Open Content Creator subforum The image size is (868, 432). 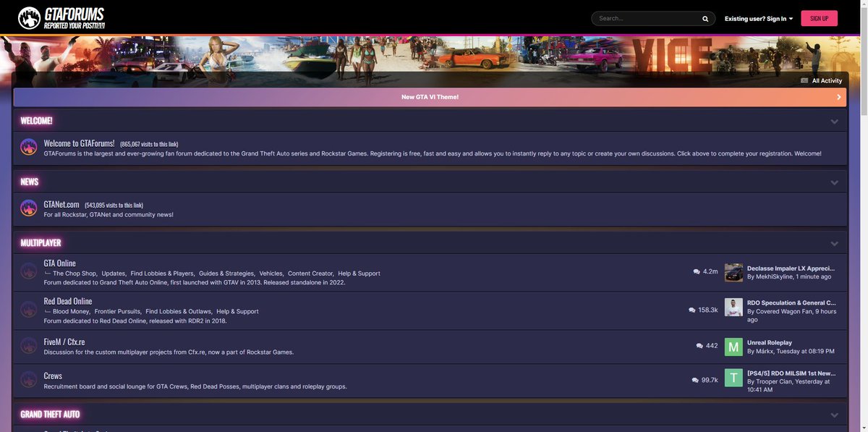point(310,274)
